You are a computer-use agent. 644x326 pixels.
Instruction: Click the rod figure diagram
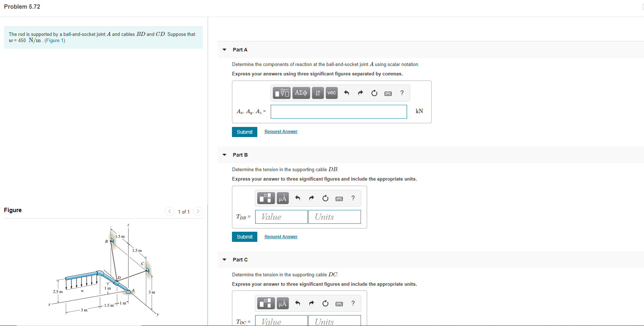pyautogui.click(x=104, y=271)
